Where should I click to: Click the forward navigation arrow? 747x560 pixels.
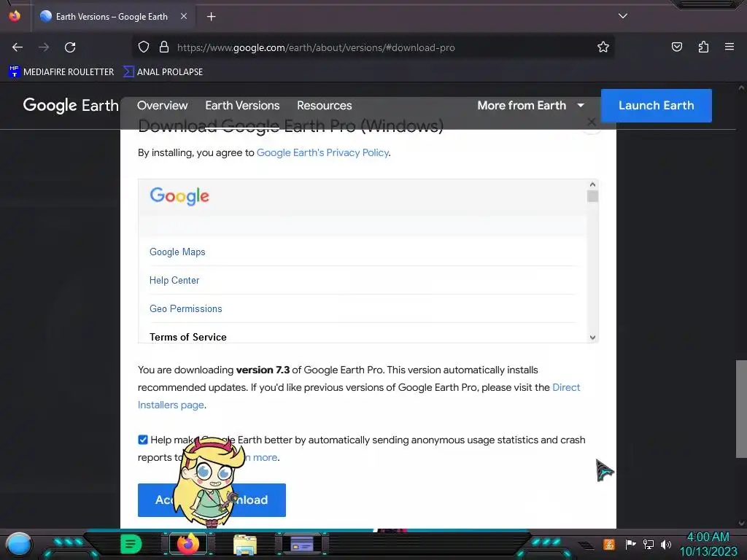coord(44,47)
